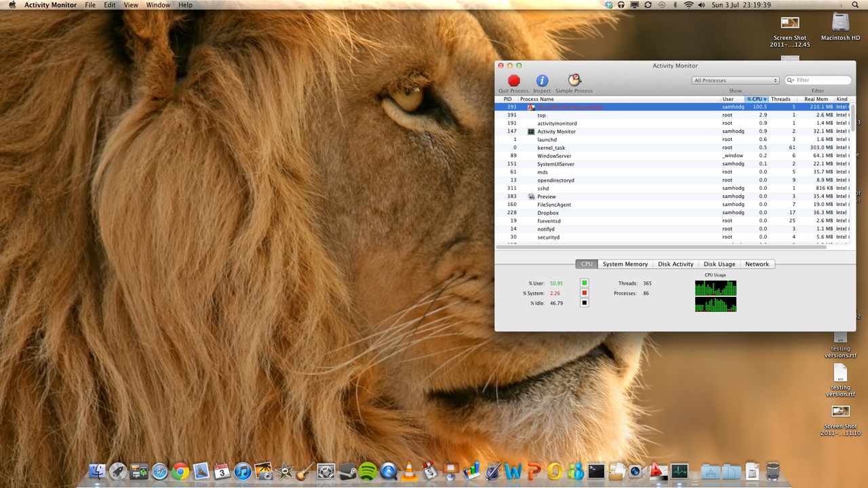Image resolution: width=868 pixels, height=488 pixels.
Task: Open the Apple menu
Action: (x=12, y=5)
